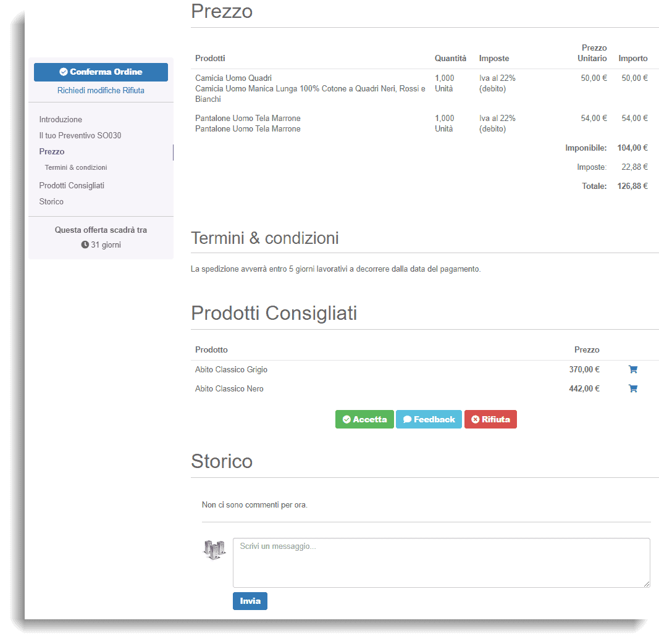Click the 50,00 € unit price for Camicia

(x=594, y=78)
